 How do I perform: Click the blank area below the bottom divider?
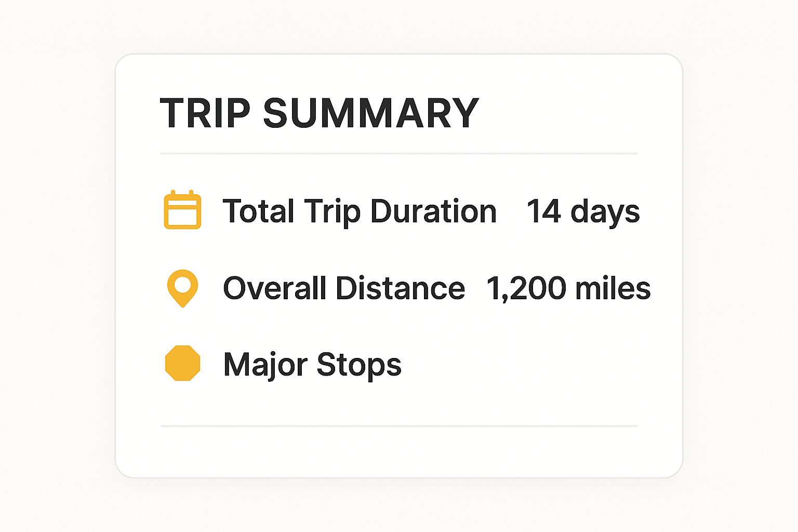pyautogui.click(x=399, y=451)
